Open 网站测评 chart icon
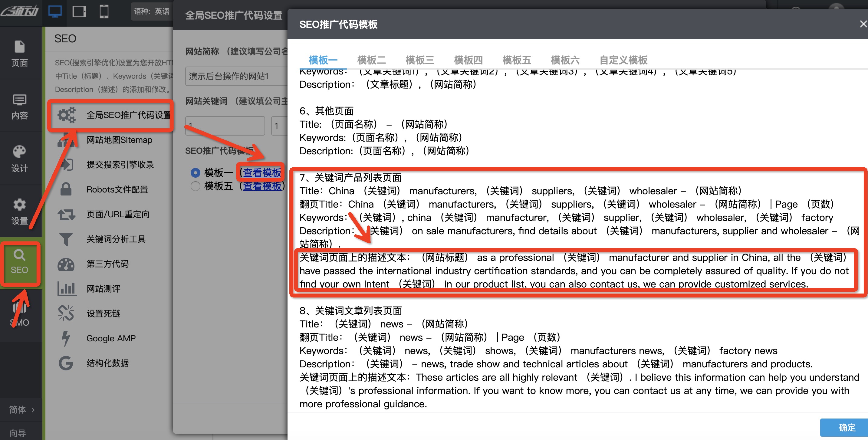The image size is (868, 440). coord(66,288)
